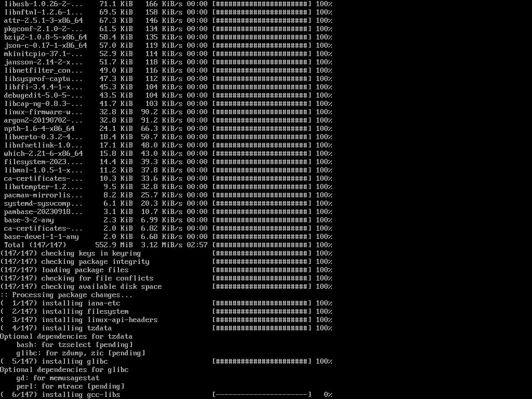Select the 'installing linux-api-headers' text

100,320
